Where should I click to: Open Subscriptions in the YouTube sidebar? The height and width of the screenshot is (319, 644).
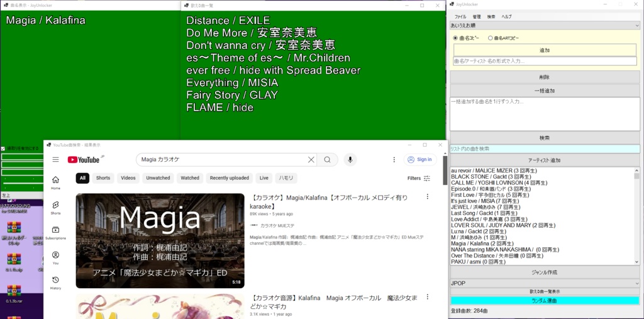[x=55, y=233]
